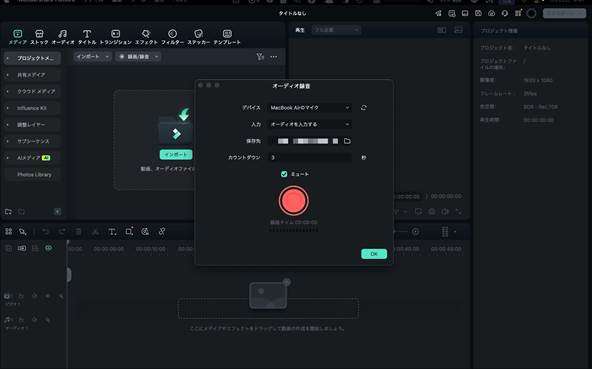Image resolution: width=592 pixels, height=369 pixels.
Task: Click the media filter icon
Action: (x=260, y=57)
